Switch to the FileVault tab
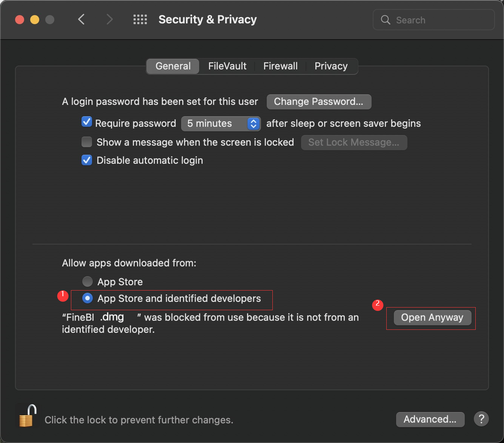Image resolution: width=504 pixels, height=443 pixels. pos(227,66)
